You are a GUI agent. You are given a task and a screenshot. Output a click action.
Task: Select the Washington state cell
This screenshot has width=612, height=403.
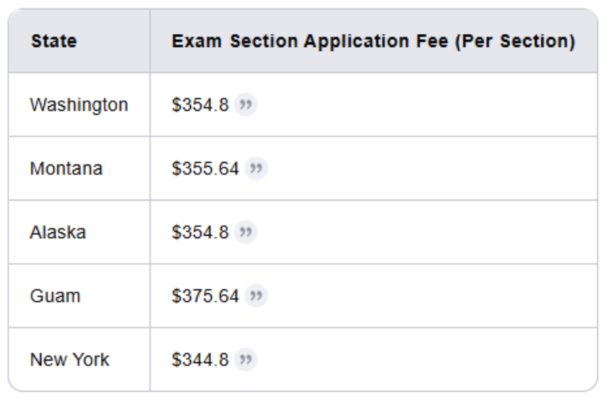[79, 105]
